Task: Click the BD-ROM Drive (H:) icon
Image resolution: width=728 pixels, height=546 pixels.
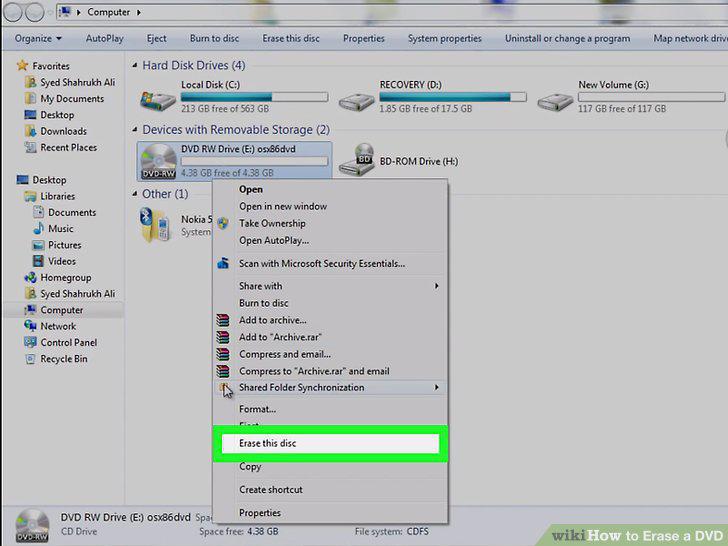Action: 357,160
